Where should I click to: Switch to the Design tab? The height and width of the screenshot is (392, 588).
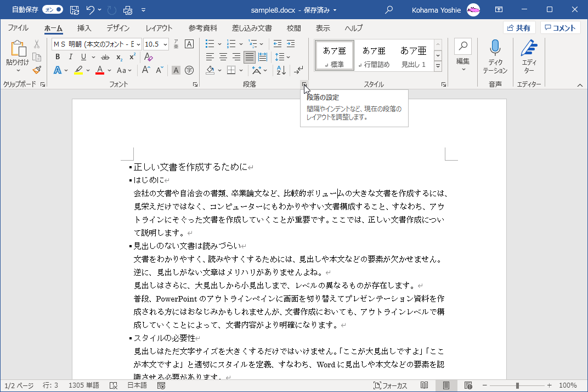(118, 28)
